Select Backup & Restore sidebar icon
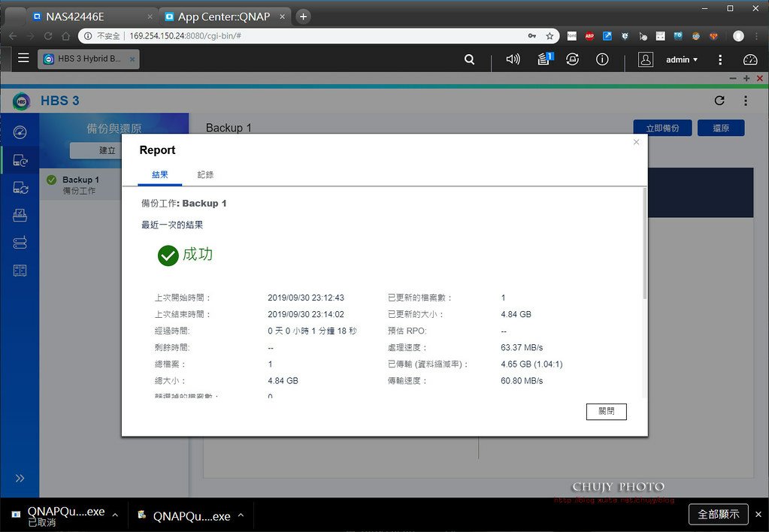 click(x=20, y=160)
